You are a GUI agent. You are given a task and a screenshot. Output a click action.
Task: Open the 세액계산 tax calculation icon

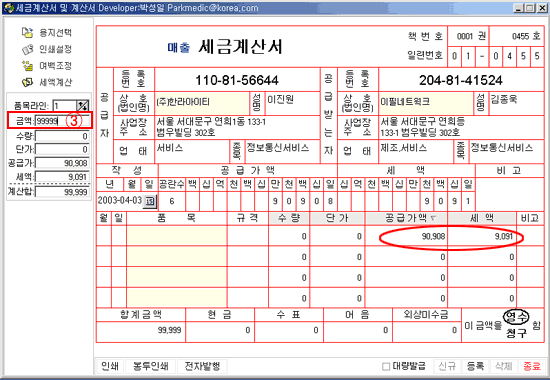(x=27, y=82)
